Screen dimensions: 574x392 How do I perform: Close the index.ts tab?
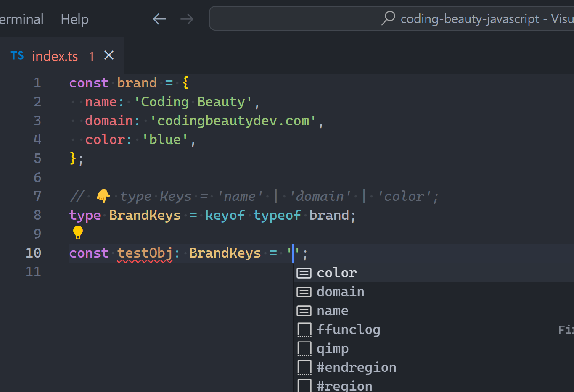108,55
